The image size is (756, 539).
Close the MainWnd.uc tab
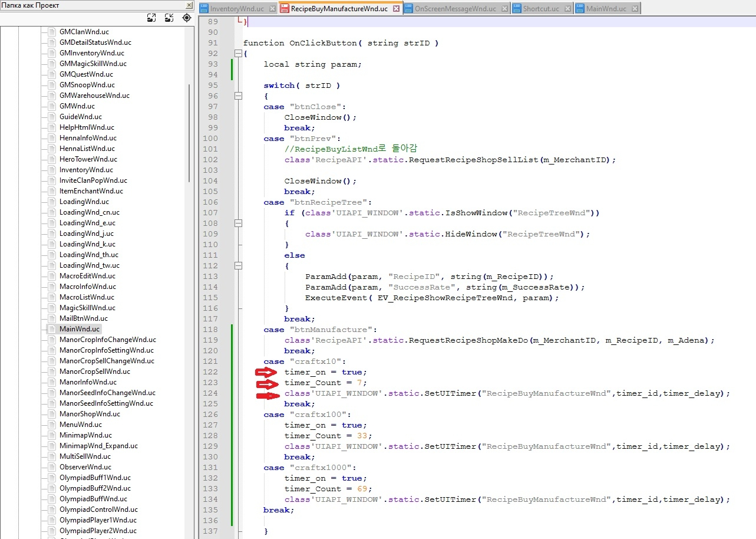click(x=634, y=9)
